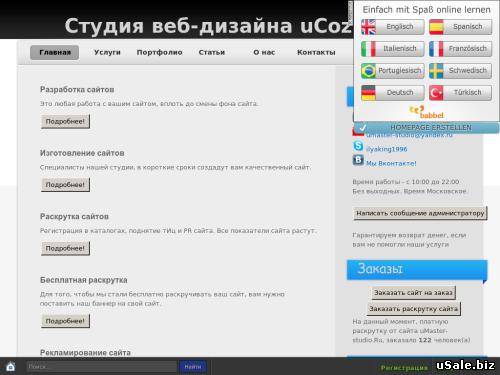
Task: Select the Spanisch language button
Action: [460, 27]
